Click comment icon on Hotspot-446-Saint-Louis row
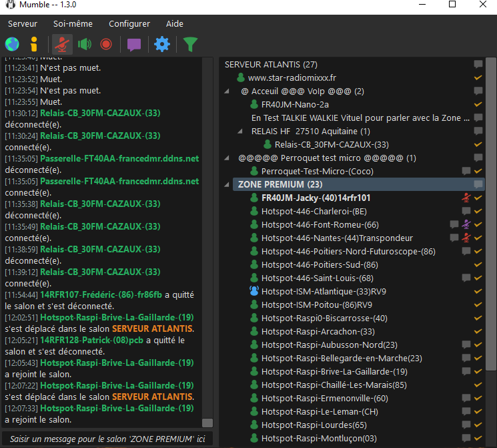This screenshot has height=448, width=497. [x=466, y=278]
